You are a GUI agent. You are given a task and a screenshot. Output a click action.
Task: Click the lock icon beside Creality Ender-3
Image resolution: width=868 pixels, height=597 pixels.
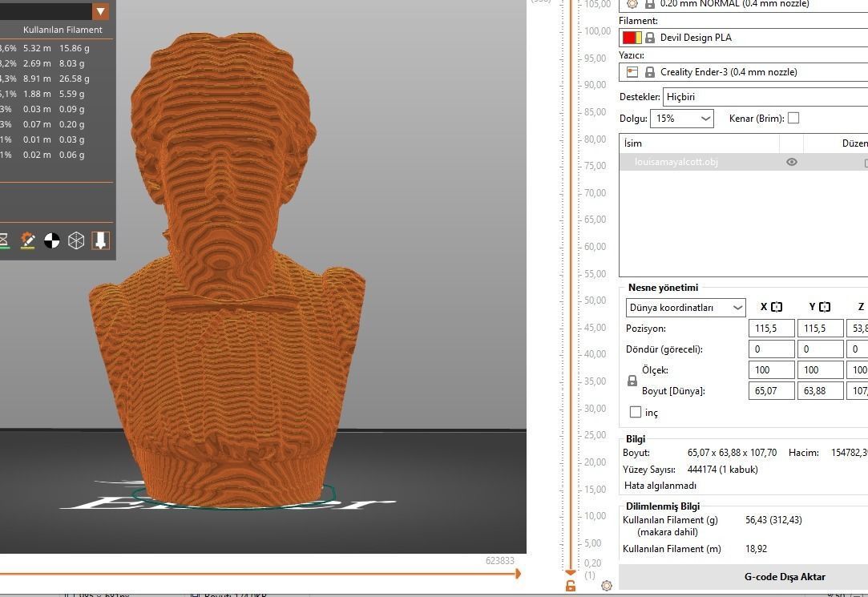tap(650, 72)
